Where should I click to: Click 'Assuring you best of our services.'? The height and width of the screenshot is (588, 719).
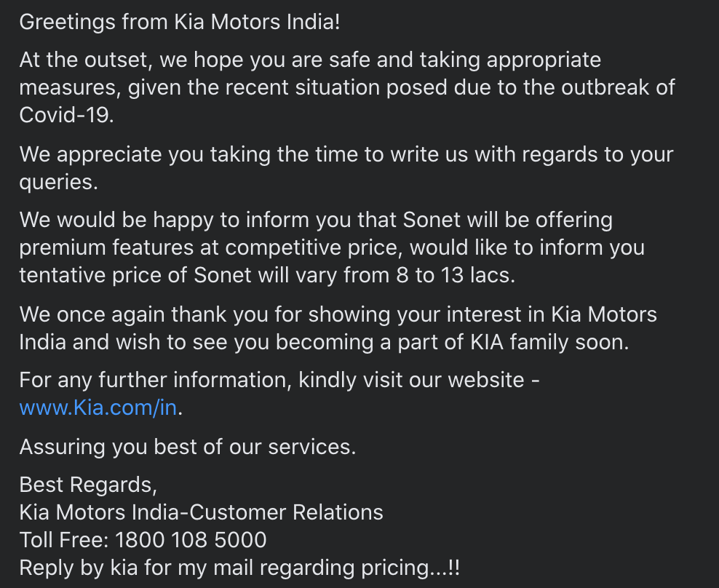point(188,447)
